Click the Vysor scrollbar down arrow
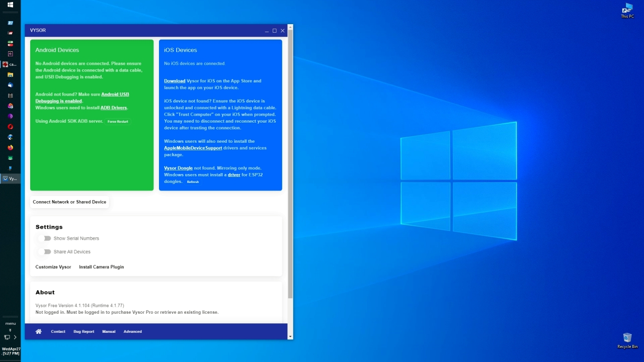644x362 pixels. coord(290,336)
